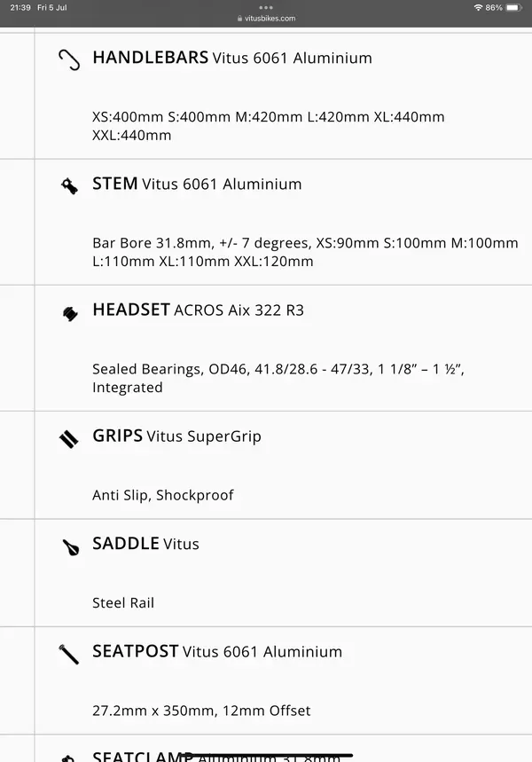Click the SADDLE Vitus heading
Image resolution: width=532 pixels, height=762 pixels.
click(145, 544)
